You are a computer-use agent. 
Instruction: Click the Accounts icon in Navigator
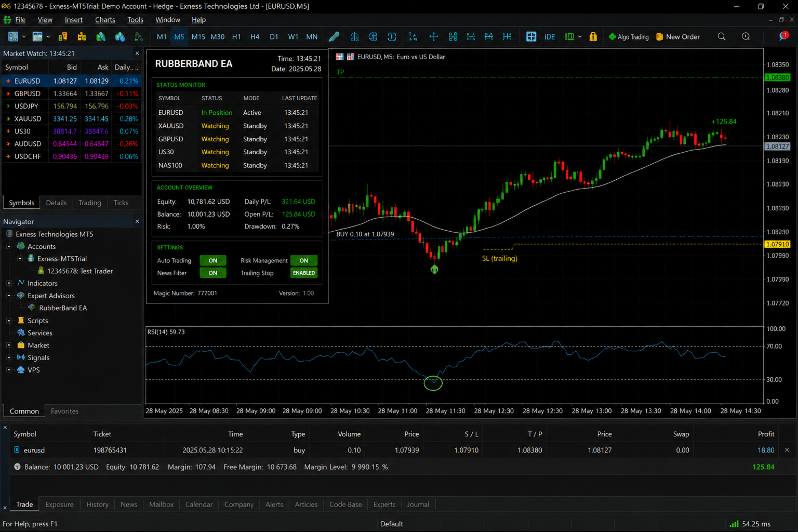(21, 246)
